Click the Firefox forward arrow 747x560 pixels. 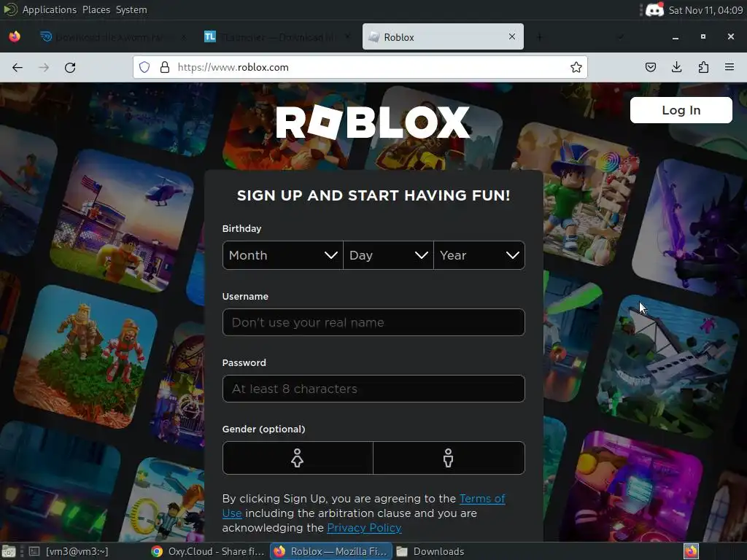(44, 68)
